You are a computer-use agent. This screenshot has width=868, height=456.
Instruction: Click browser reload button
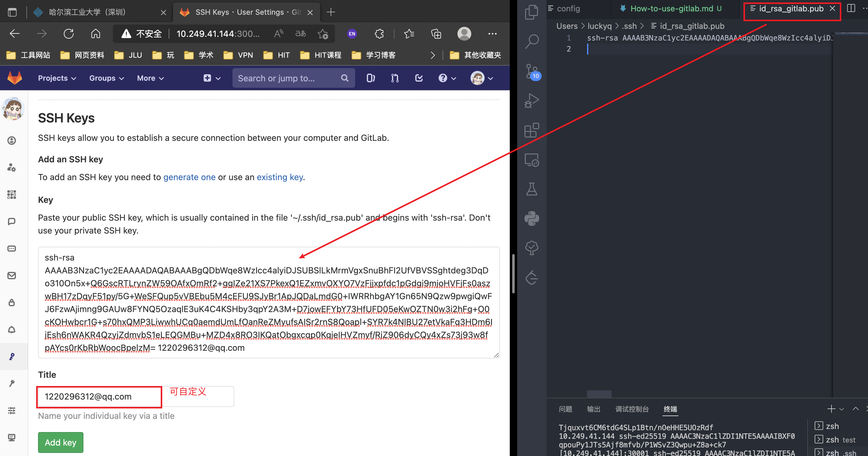(x=69, y=34)
